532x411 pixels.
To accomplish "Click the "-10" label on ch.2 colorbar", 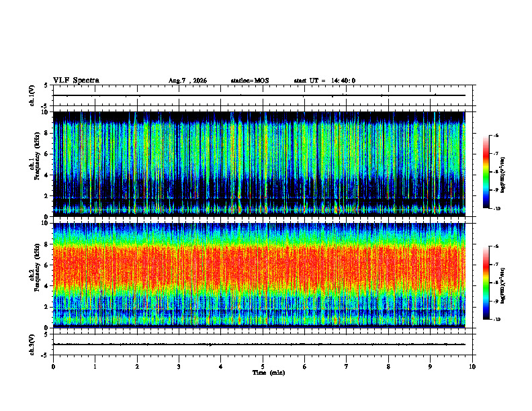I will click(496, 320).
